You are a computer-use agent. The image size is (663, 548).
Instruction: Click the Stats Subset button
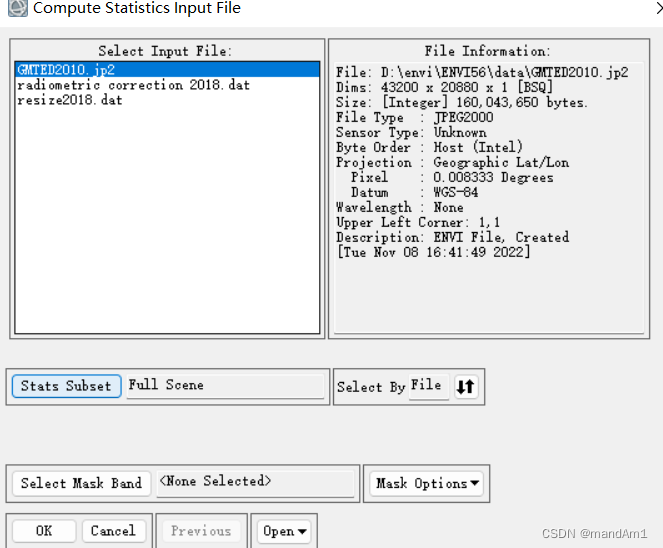pyautogui.click(x=66, y=386)
